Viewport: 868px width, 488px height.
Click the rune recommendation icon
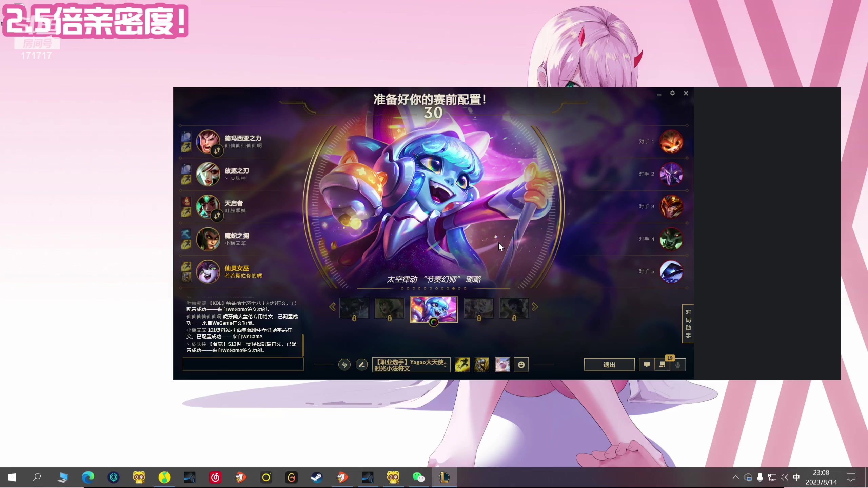(x=344, y=365)
